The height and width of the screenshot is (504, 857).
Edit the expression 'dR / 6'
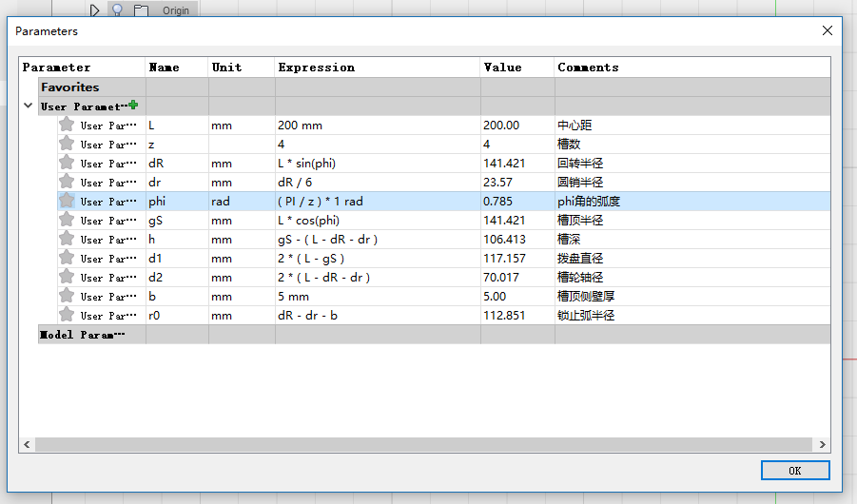point(378,182)
